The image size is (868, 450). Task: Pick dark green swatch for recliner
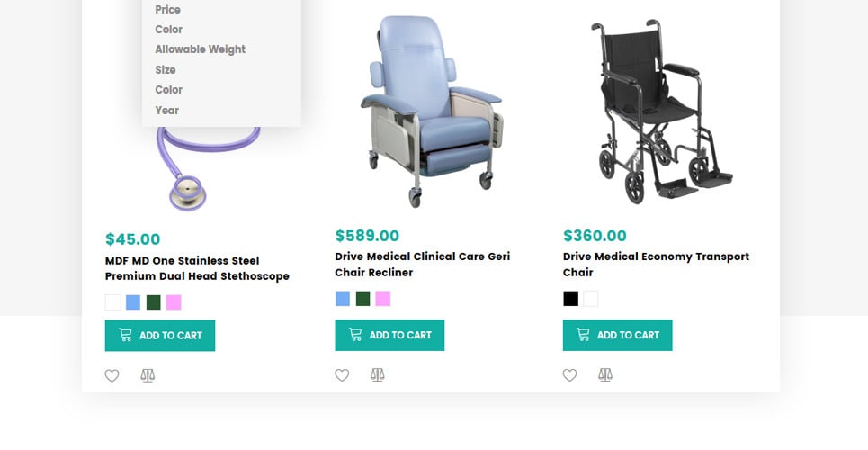(x=362, y=299)
